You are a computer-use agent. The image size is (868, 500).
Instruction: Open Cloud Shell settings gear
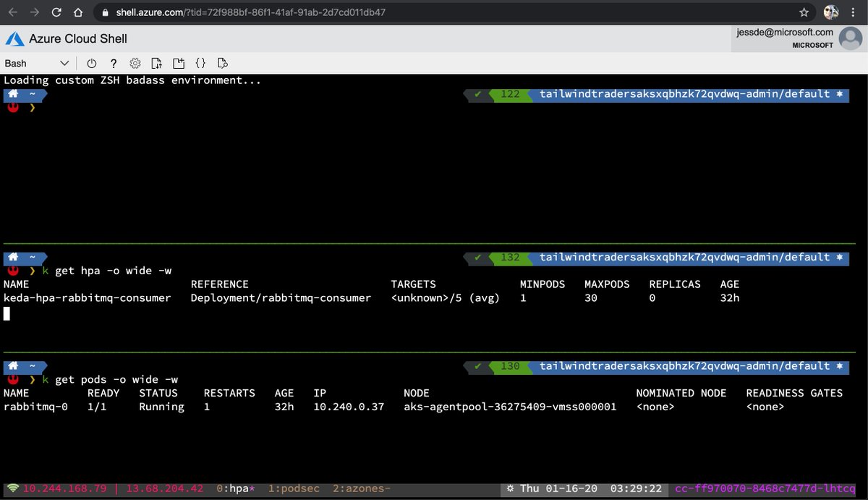(135, 63)
